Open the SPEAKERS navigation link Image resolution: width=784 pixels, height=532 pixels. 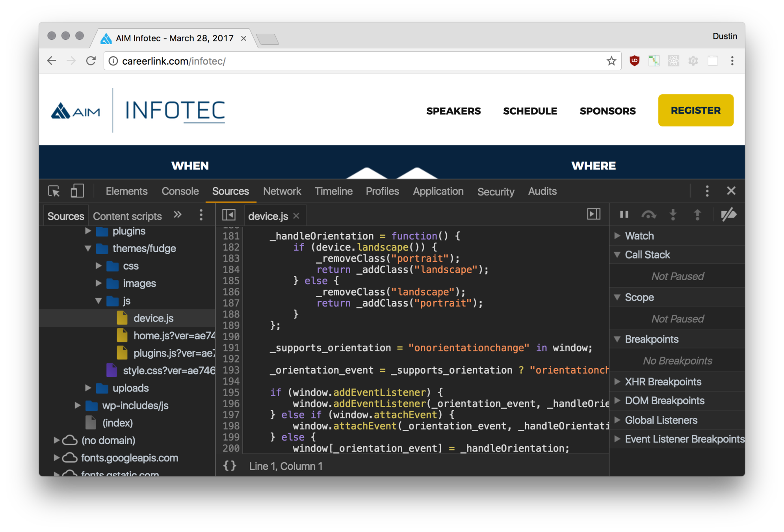pos(453,111)
